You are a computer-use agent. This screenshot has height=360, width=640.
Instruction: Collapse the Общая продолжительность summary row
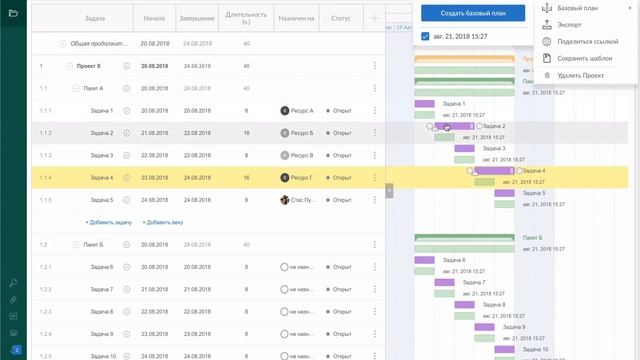coord(62,44)
